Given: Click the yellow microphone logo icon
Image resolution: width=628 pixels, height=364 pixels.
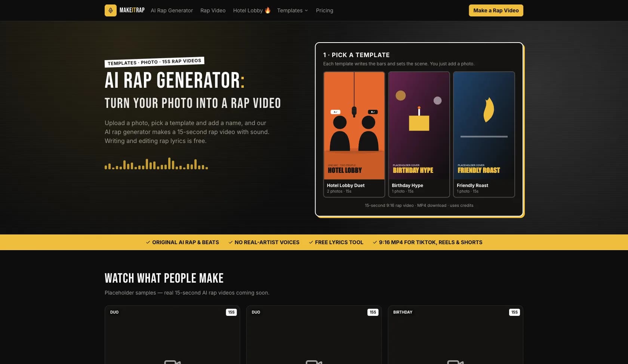Looking at the screenshot, I should point(111,10).
